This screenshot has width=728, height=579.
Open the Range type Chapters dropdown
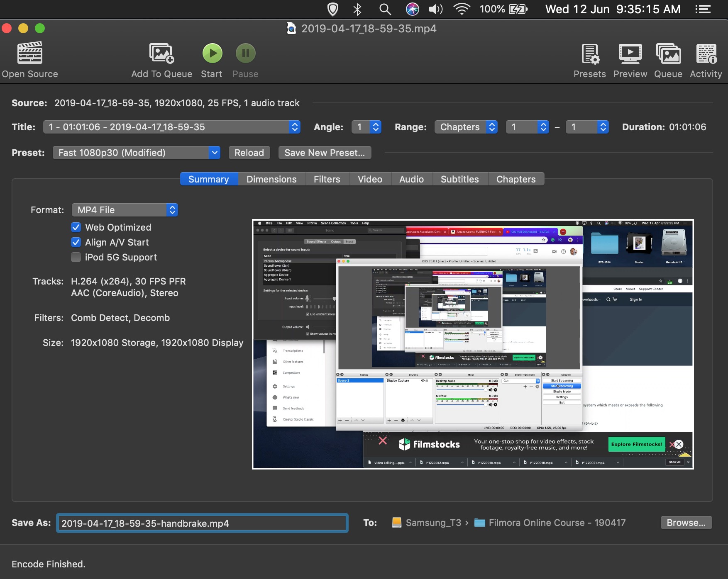466,127
